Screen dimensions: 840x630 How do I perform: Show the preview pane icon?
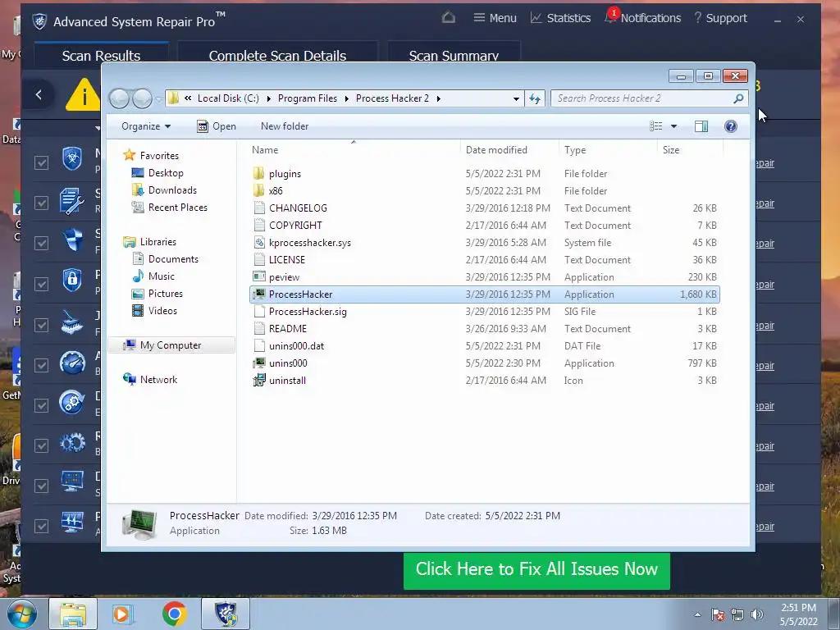point(701,126)
